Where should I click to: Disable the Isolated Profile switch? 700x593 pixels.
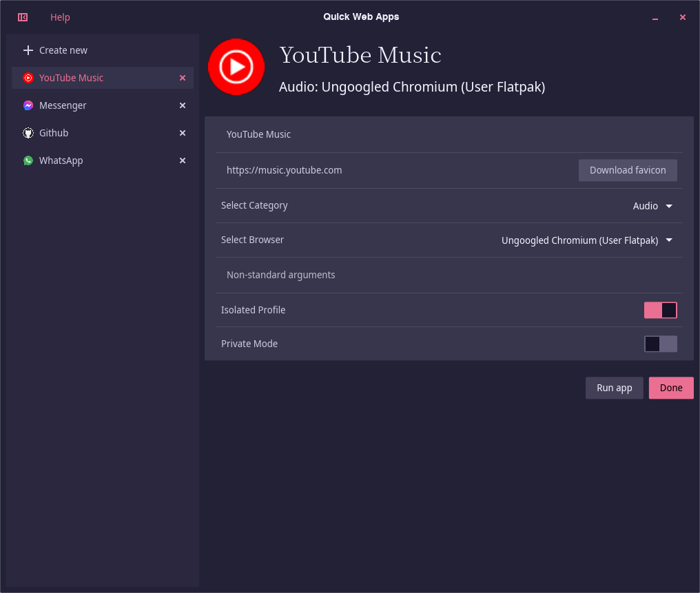pyautogui.click(x=660, y=310)
